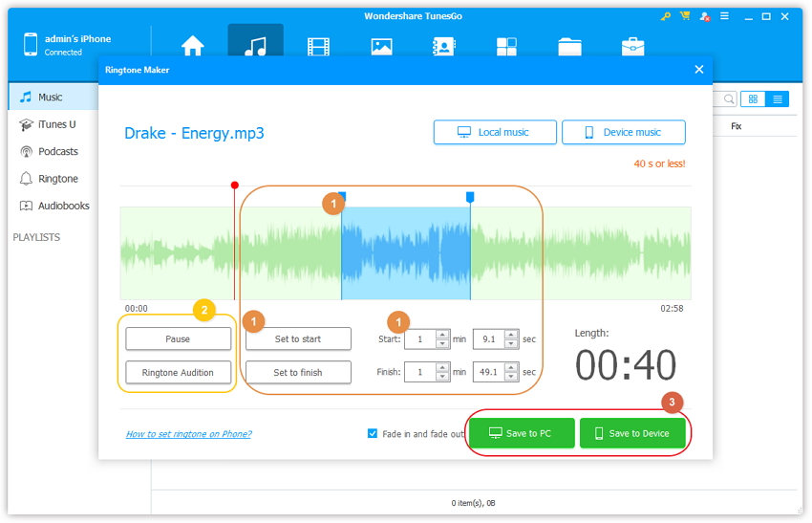The height and width of the screenshot is (523, 812).
Task: Open the Photos tab icon
Action: [381, 46]
